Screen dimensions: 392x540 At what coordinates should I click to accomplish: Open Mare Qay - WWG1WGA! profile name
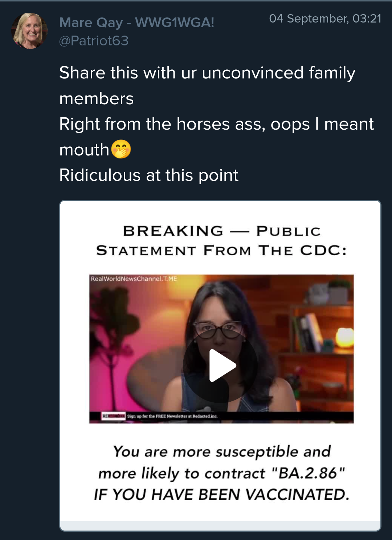136,23
